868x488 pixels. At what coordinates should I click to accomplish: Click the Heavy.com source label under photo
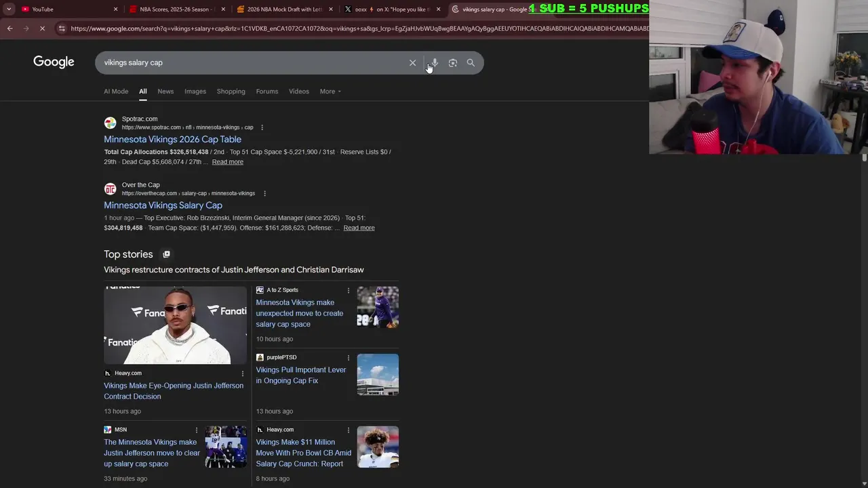pyautogui.click(x=128, y=373)
